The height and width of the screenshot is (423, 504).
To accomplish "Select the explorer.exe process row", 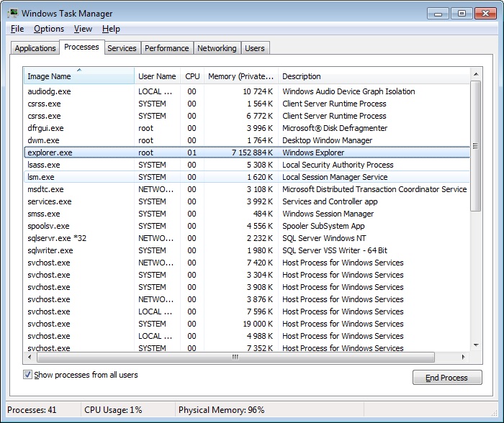I will click(x=246, y=153).
